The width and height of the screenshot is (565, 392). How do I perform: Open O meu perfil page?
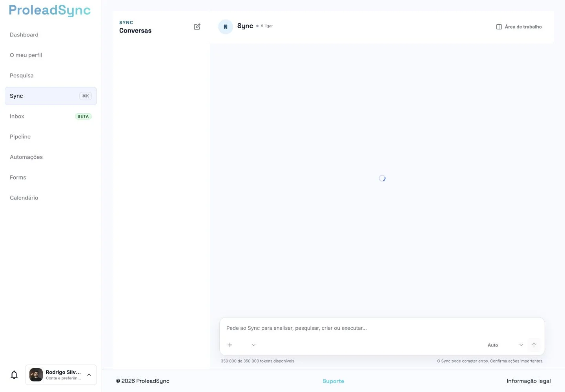(x=51, y=55)
